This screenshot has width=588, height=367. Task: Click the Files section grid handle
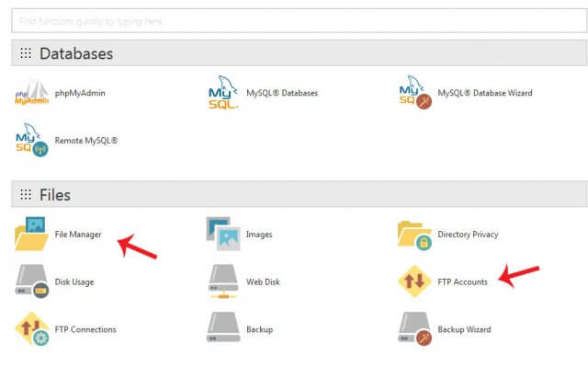point(26,194)
